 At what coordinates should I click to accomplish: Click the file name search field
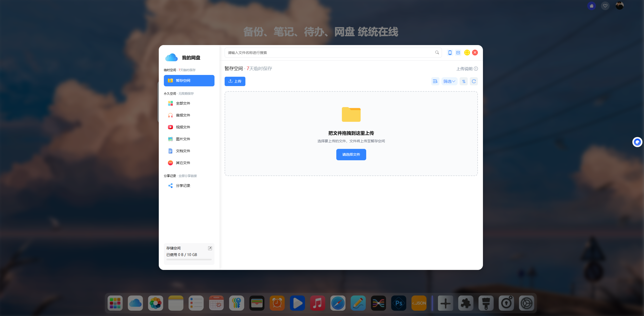(x=329, y=53)
